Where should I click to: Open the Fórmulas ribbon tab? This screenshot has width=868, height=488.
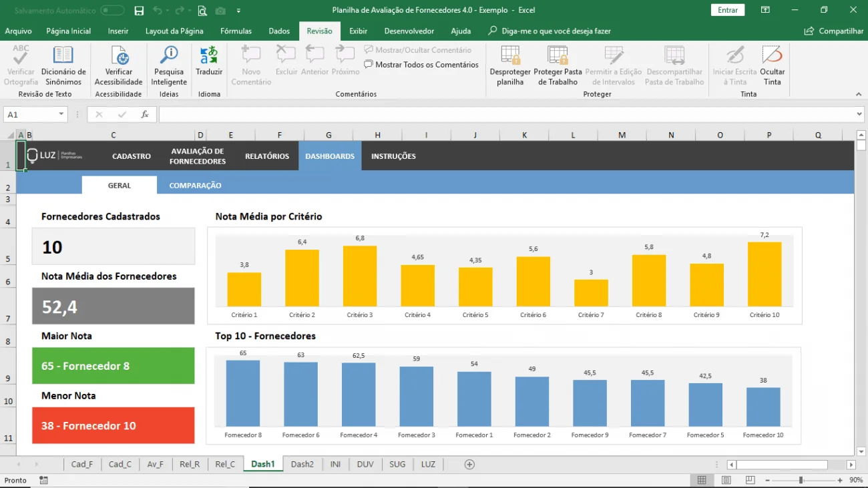[236, 31]
